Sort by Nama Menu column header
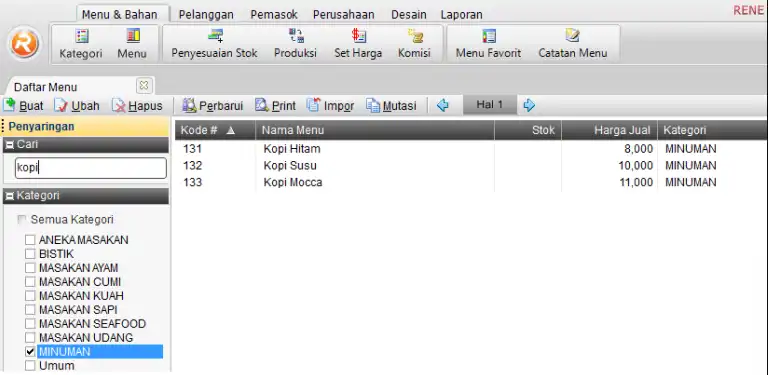This screenshot has width=768, height=375. tap(375, 130)
